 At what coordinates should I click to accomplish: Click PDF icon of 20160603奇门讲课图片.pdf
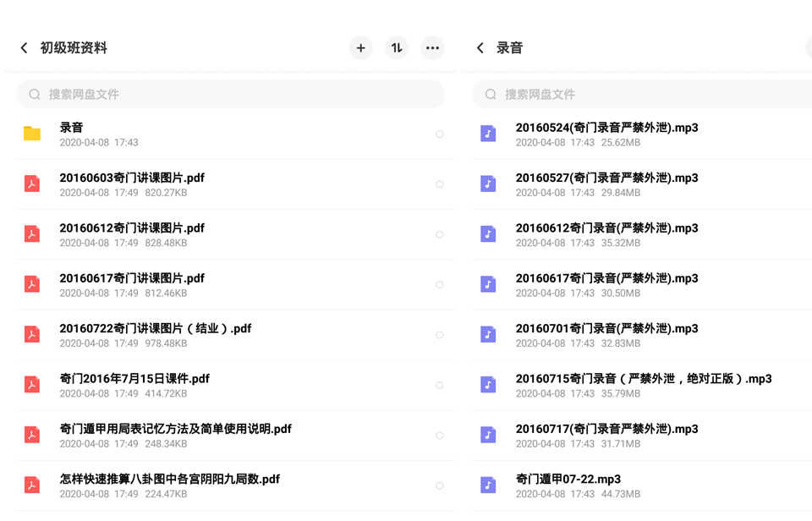point(32,184)
